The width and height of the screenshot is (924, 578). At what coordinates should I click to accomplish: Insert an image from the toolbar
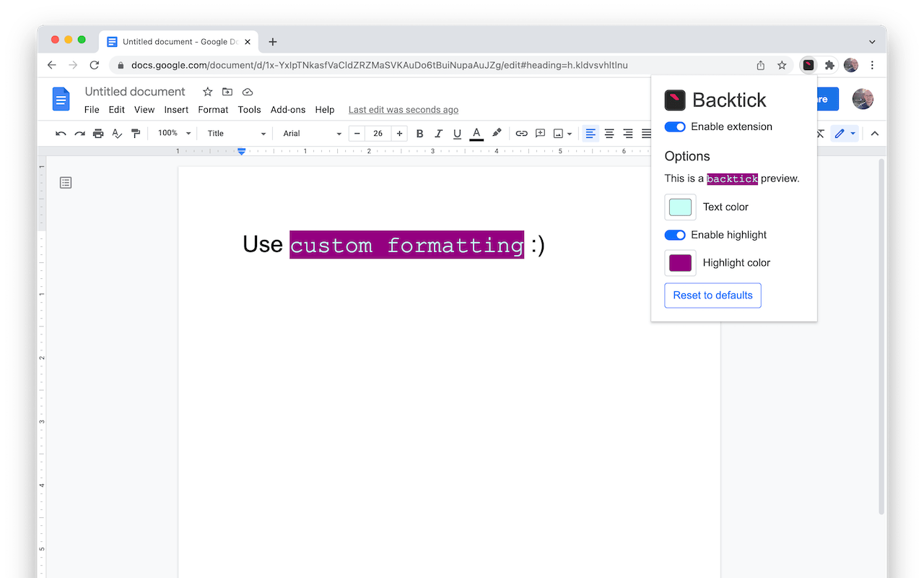(x=558, y=134)
